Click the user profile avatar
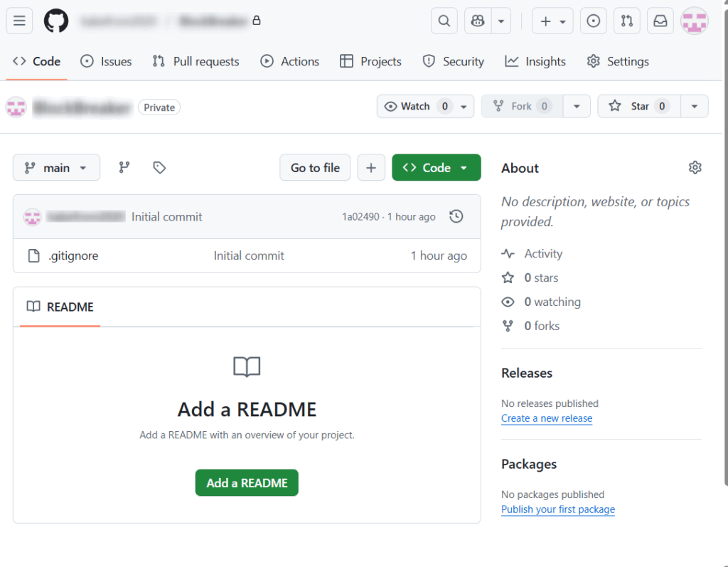The image size is (728, 567). pos(694,21)
